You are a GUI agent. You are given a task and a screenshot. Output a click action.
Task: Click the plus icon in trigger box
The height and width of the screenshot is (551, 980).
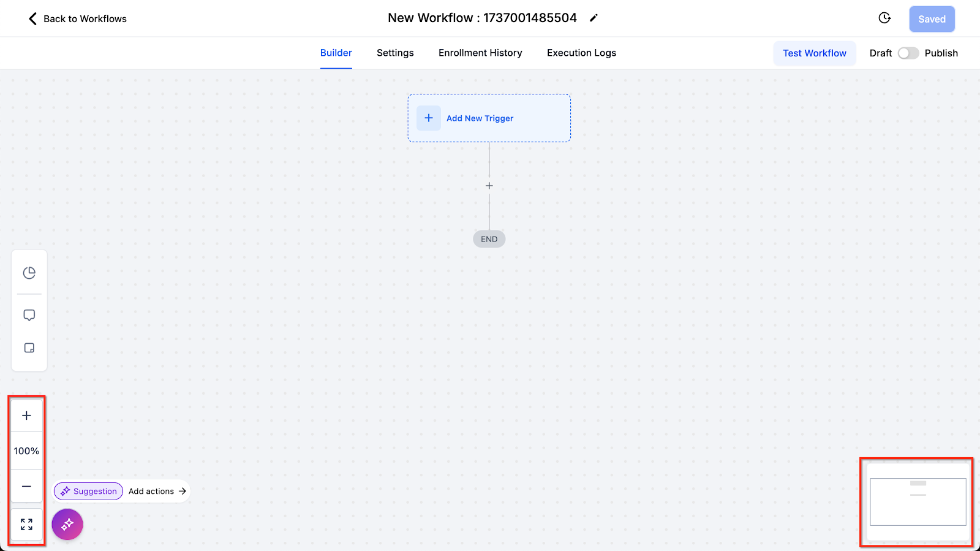(429, 118)
